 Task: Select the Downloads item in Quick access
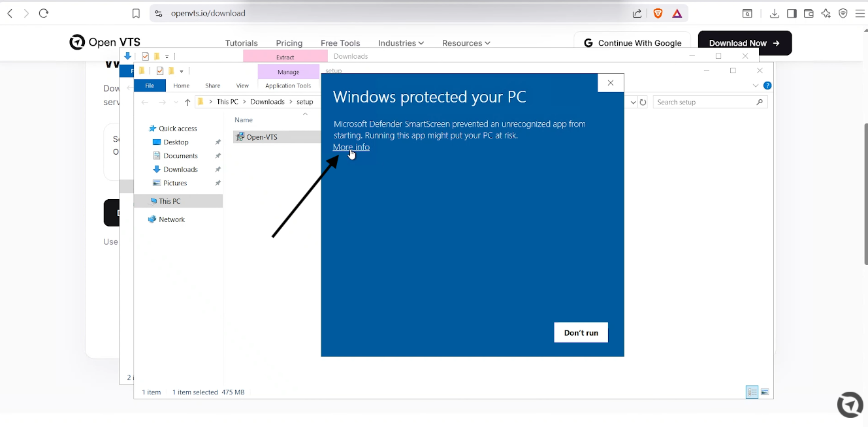click(180, 169)
